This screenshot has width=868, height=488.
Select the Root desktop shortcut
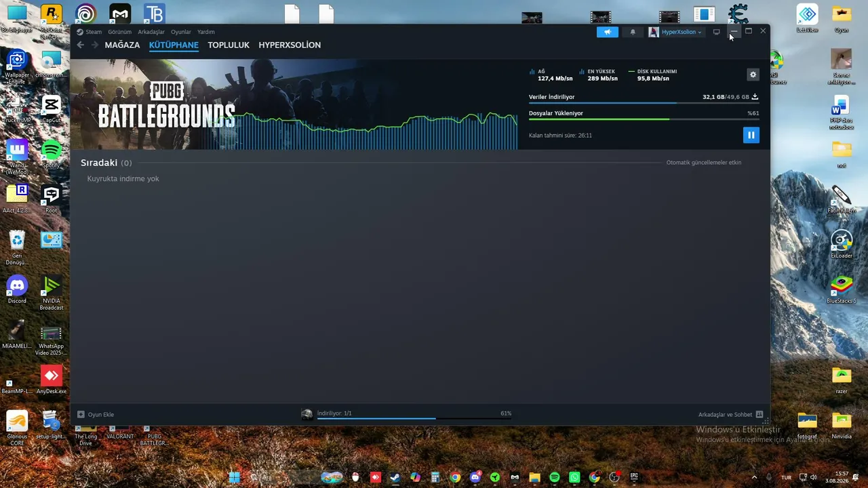[x=51, y=199]
